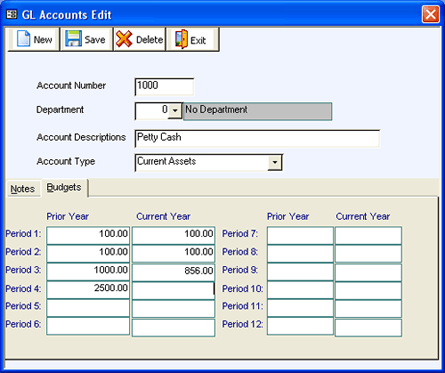
Task: Delete the account using red X button
Action: point(139,40)
